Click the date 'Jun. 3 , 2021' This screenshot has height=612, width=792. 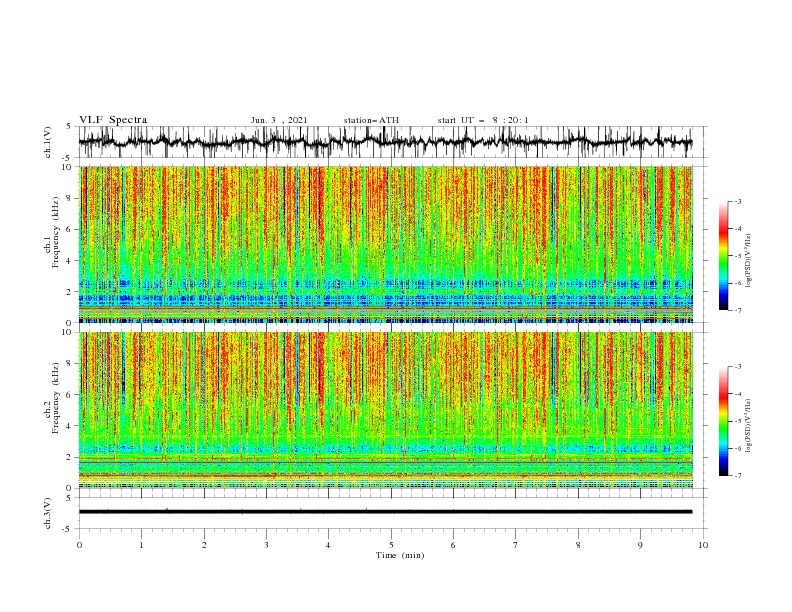pos(279,120)
